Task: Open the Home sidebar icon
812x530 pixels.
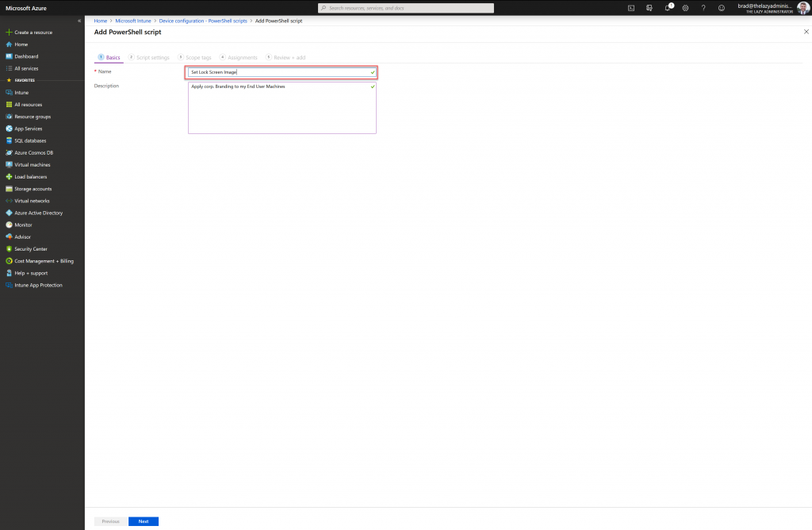Action: (9, 44)
